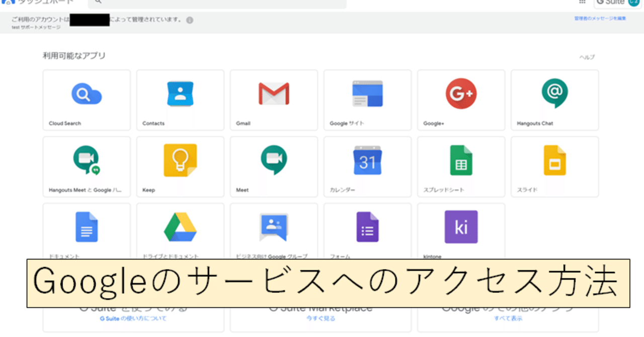Launch the Meet video camera icon
Image resolution: width=644 pixels, height=337 pixels.
click(x=274, y=161)
